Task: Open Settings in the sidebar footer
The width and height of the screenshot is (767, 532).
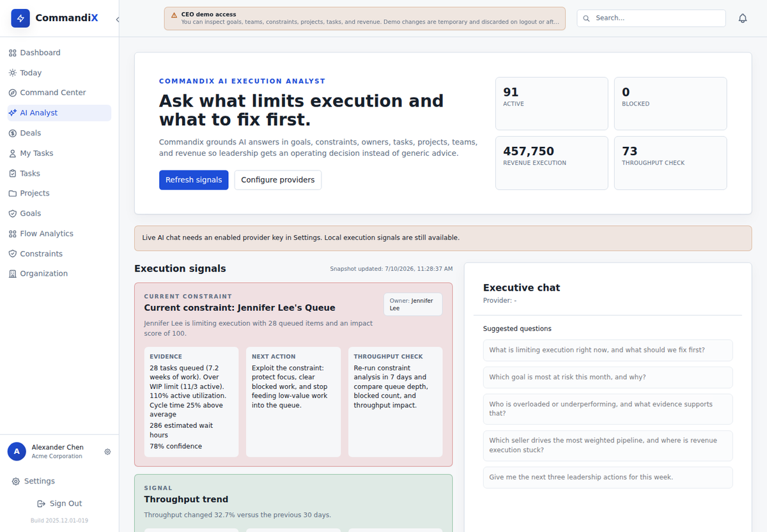Action: click(x=59, y=482)
